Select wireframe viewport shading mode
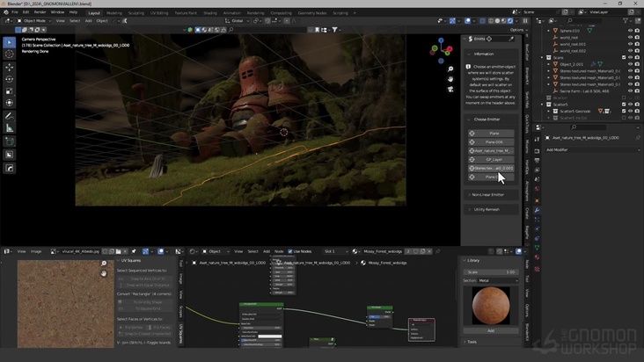644x362 pixels. (491, 21)
